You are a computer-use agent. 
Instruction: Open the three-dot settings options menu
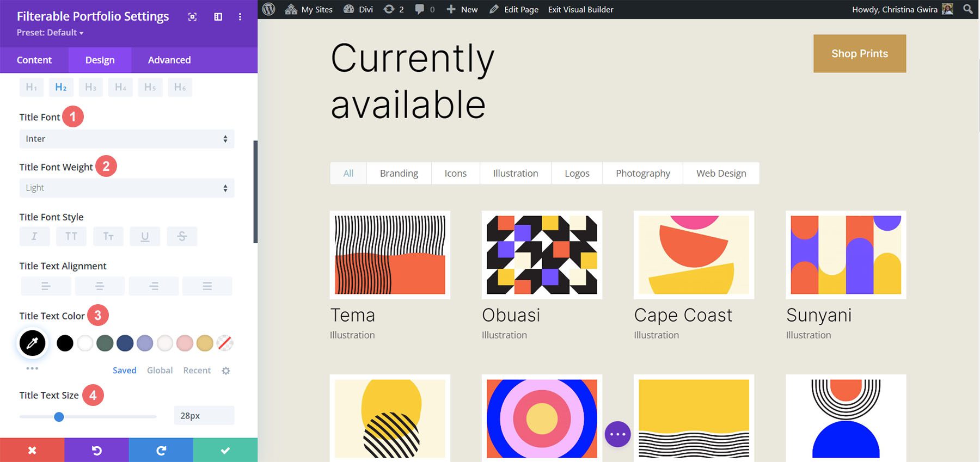(x=240, y=17)
